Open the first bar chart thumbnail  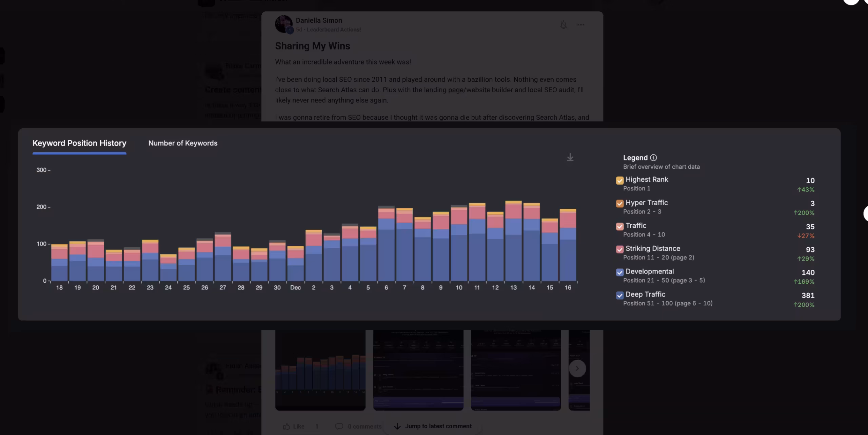click(x=320, y=370)
